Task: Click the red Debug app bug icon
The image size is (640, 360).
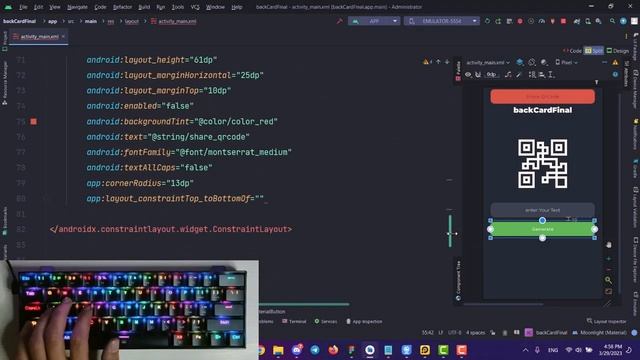Action: coord(520,21)
